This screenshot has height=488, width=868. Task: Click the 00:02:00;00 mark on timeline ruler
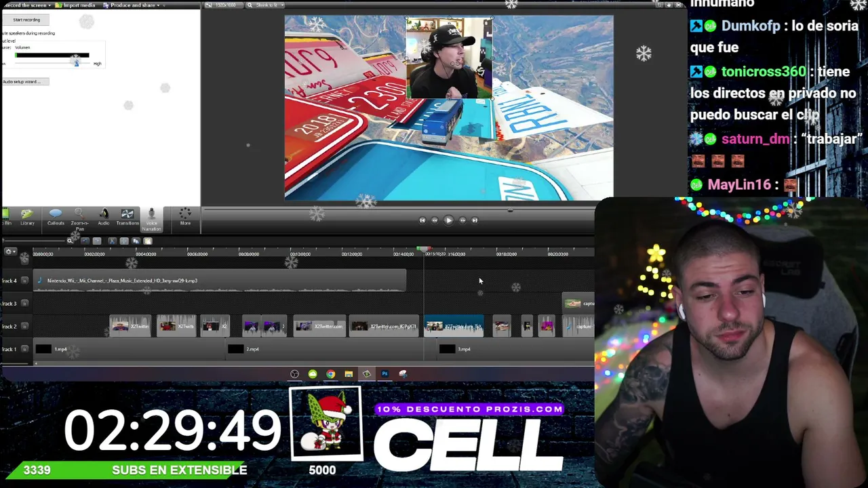click(x=94, y=253)
